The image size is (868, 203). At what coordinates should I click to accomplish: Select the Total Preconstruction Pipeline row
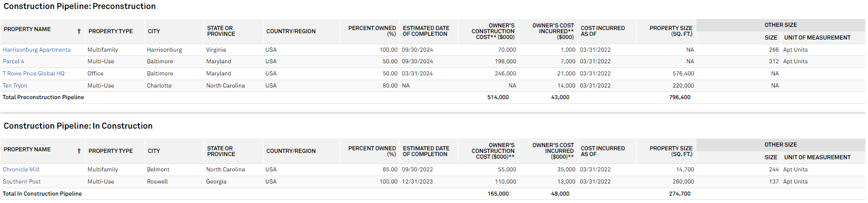point(433,97)
